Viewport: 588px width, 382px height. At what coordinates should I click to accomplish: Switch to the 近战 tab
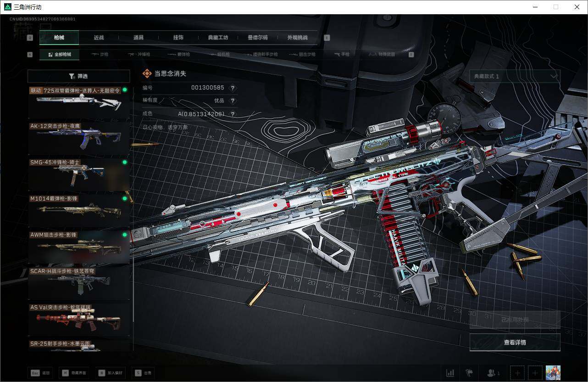(99, 38)
